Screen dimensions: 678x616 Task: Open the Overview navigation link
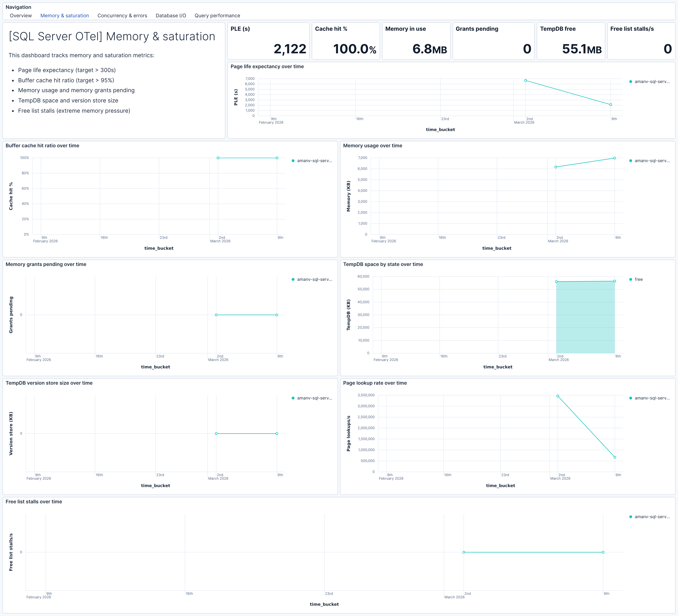tap(21, 16)
